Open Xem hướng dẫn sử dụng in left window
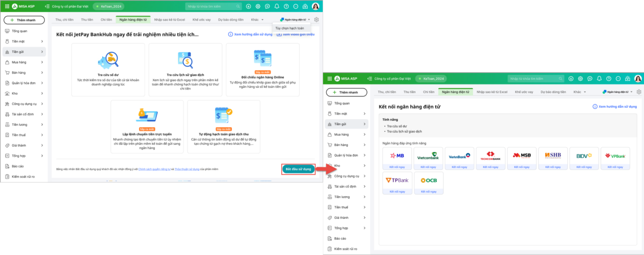 [x=250, y=34]
